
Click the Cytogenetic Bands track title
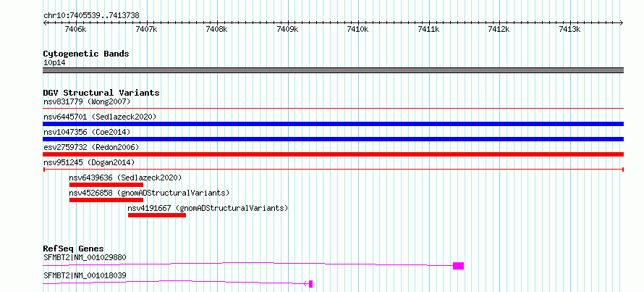[x=86, y=54]
